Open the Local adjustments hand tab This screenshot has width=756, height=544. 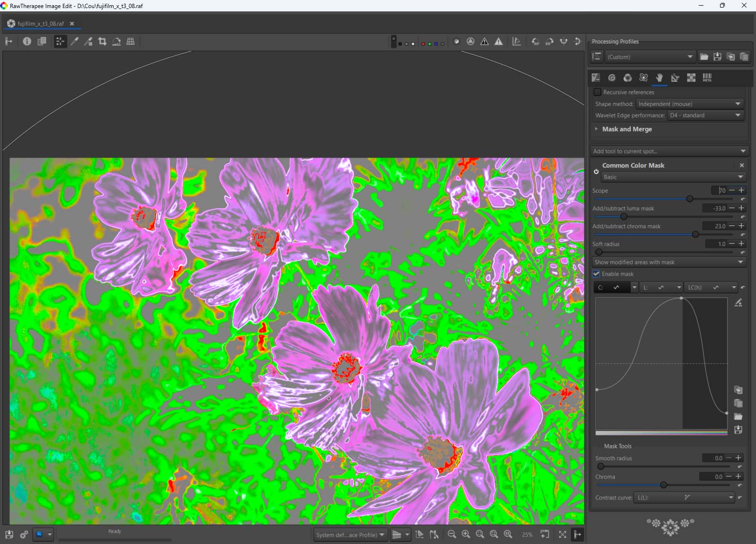click(659, 78)
